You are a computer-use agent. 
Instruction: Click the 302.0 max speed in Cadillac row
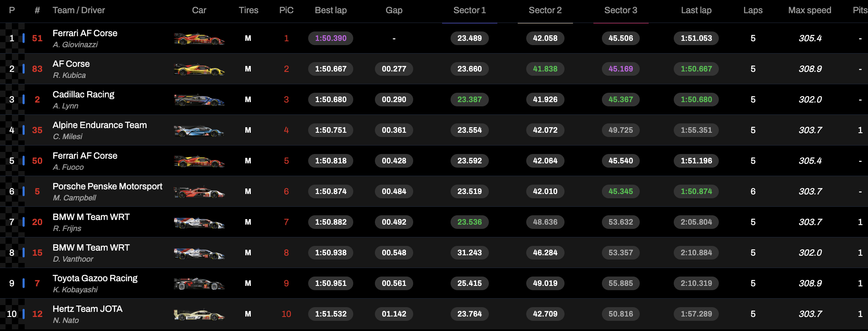coord(810,100)
